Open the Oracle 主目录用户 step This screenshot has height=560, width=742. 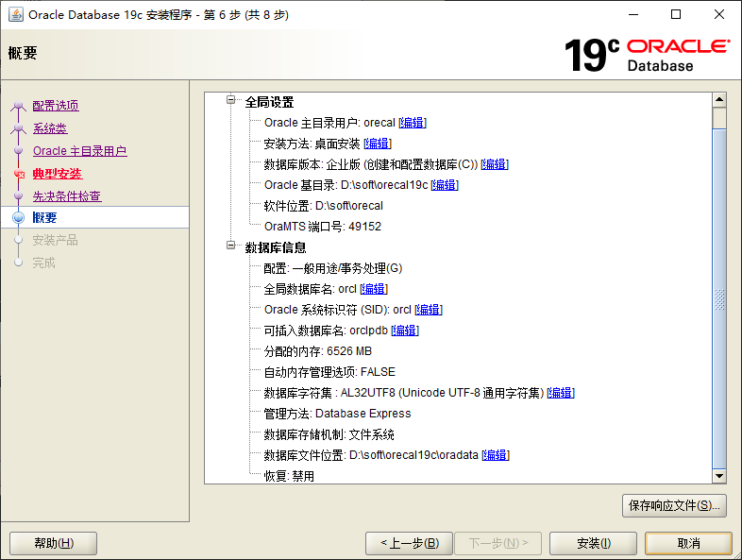click(x=80, y=151)
